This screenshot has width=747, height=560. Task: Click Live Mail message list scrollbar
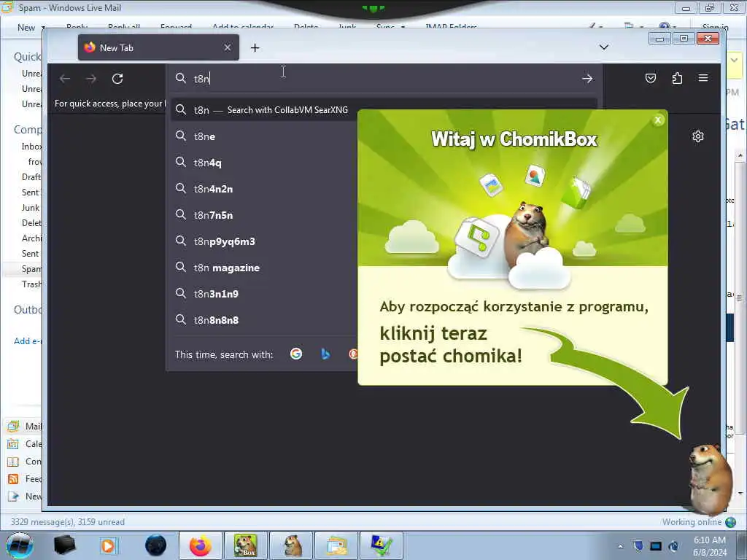click(740, 297)
